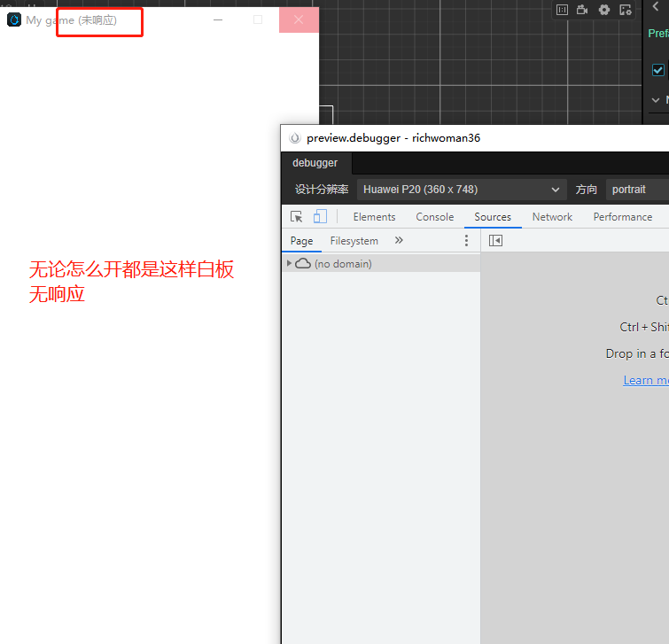This screenshot has width=669, height=644.
Task: Click the Cocos icon in My game title bar
Action: [x=14, y=20]
